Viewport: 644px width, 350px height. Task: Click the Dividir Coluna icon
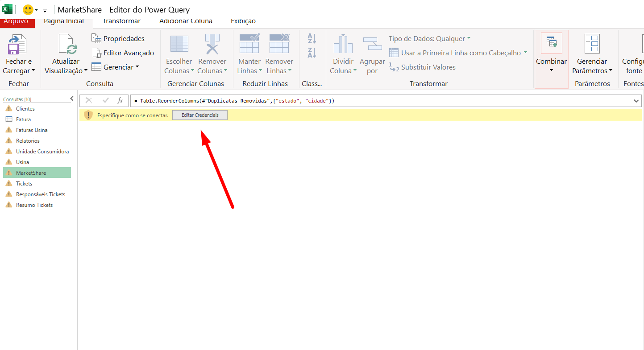343,45
